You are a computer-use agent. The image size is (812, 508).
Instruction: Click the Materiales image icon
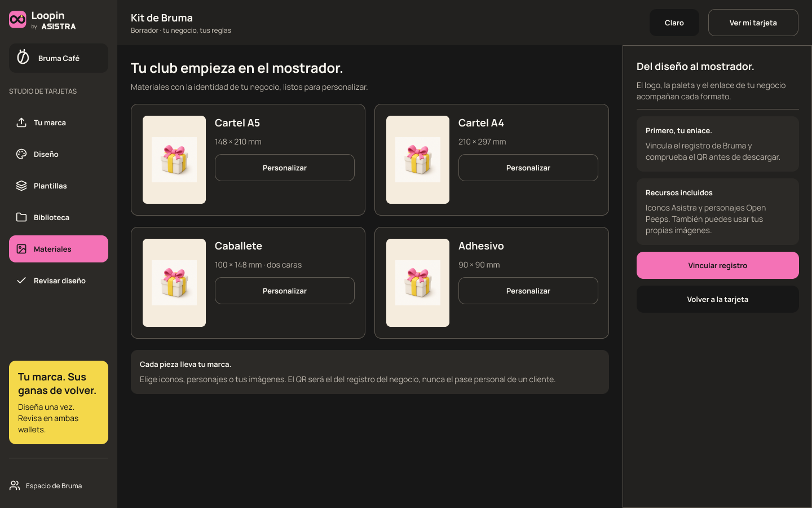(x=21, y=249)
